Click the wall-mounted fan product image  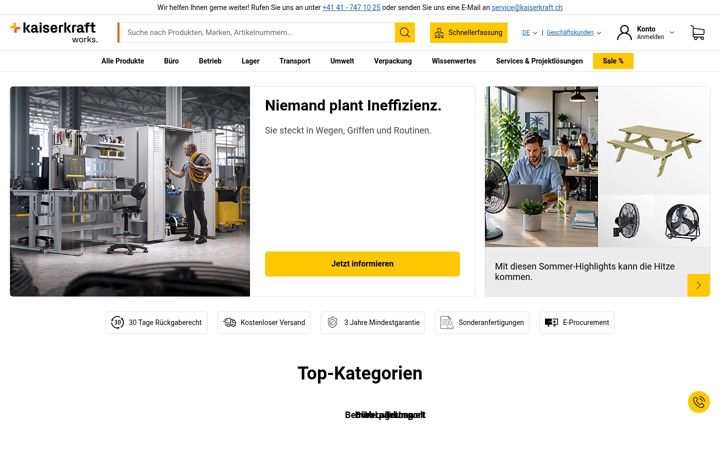[626, 220]
